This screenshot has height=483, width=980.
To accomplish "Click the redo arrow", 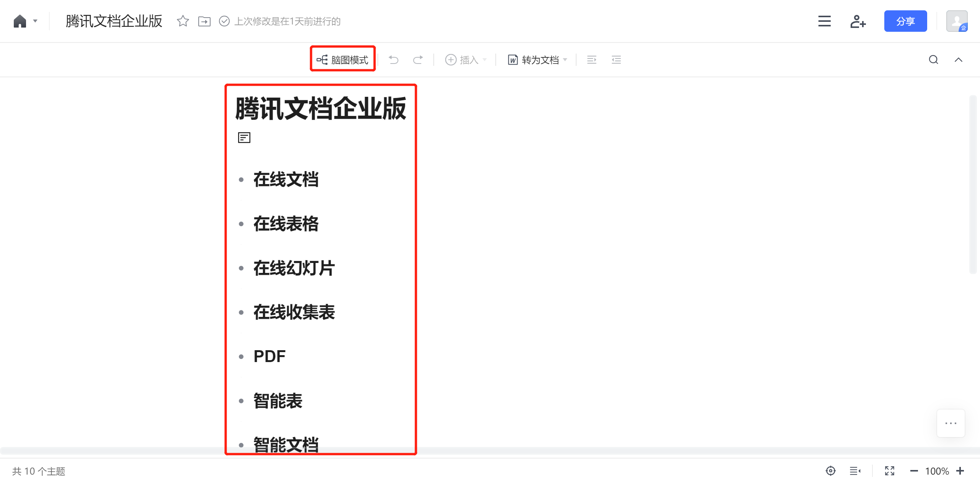I will click(418, 60).
